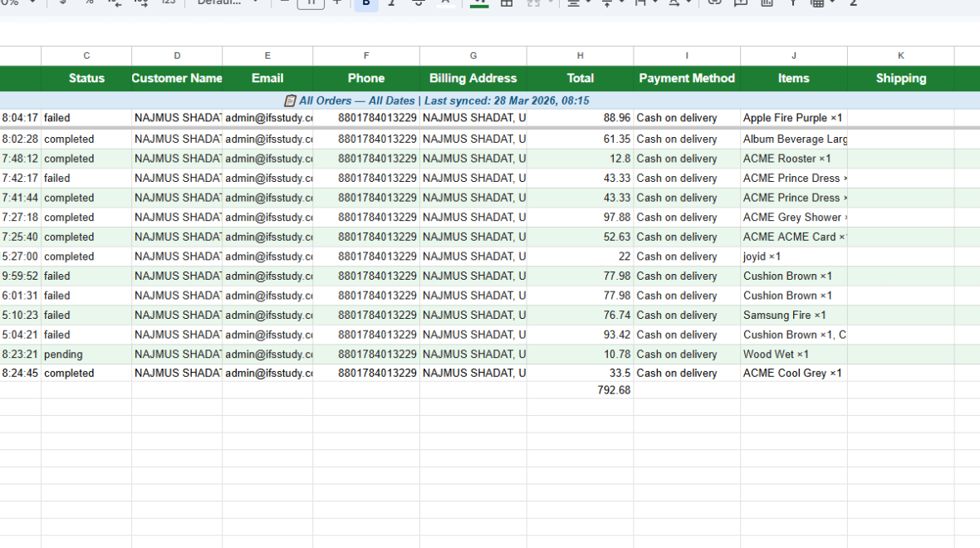The image size is (980, 548).
Task: Click the Shipping header cell
Action: (x=900, y=78)
